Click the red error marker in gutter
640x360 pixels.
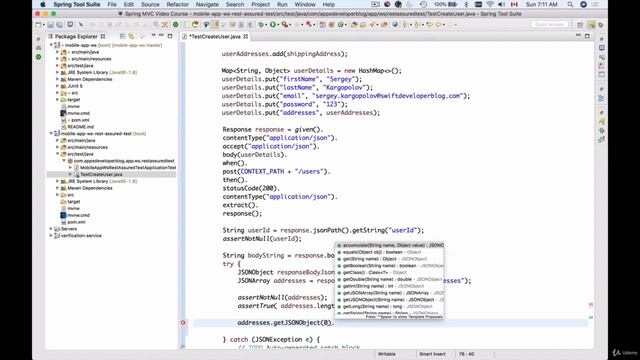(183, 322)
